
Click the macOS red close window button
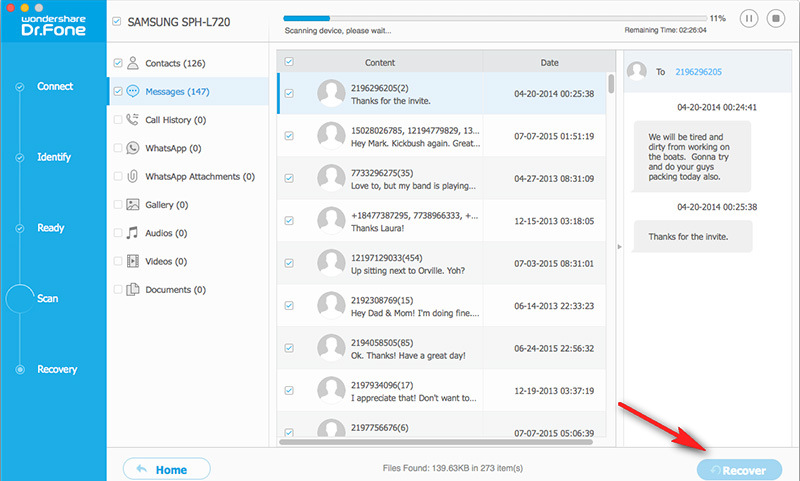coord(10,7)
